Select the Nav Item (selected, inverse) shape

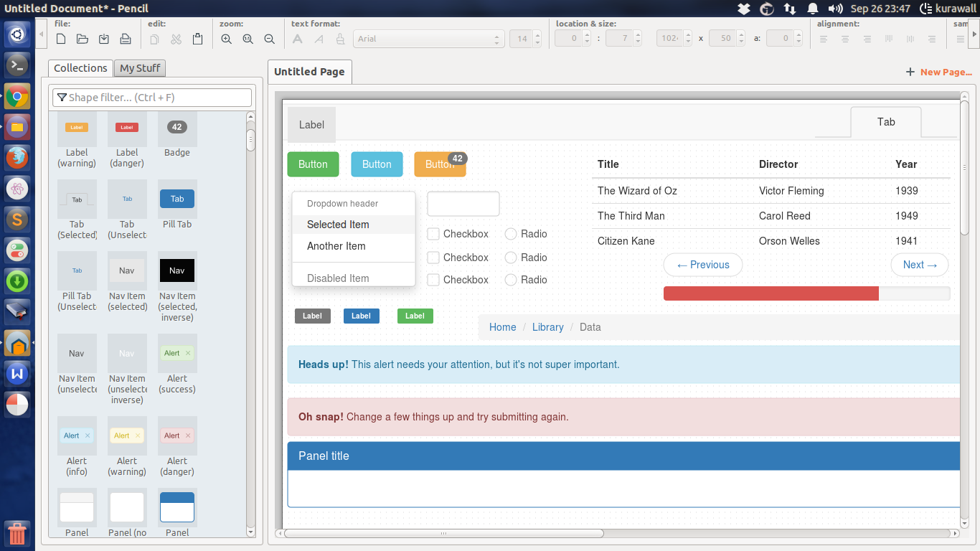[x=177, y=286]
